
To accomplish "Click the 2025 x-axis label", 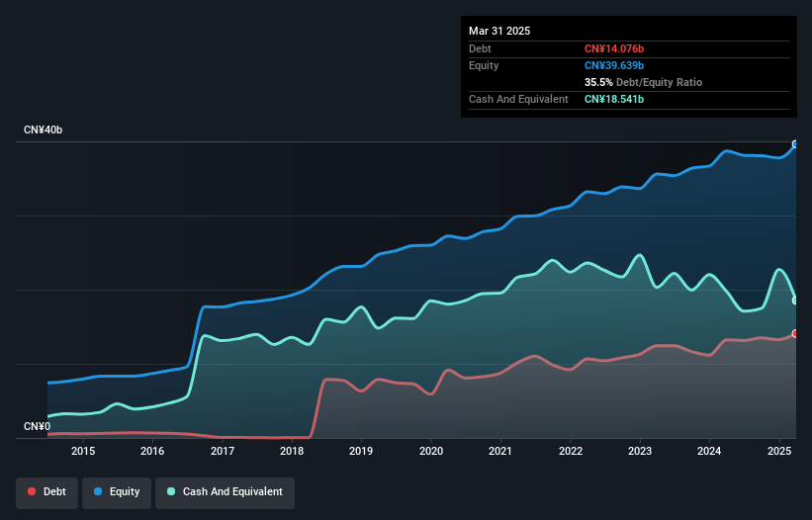I will (779, 451).
